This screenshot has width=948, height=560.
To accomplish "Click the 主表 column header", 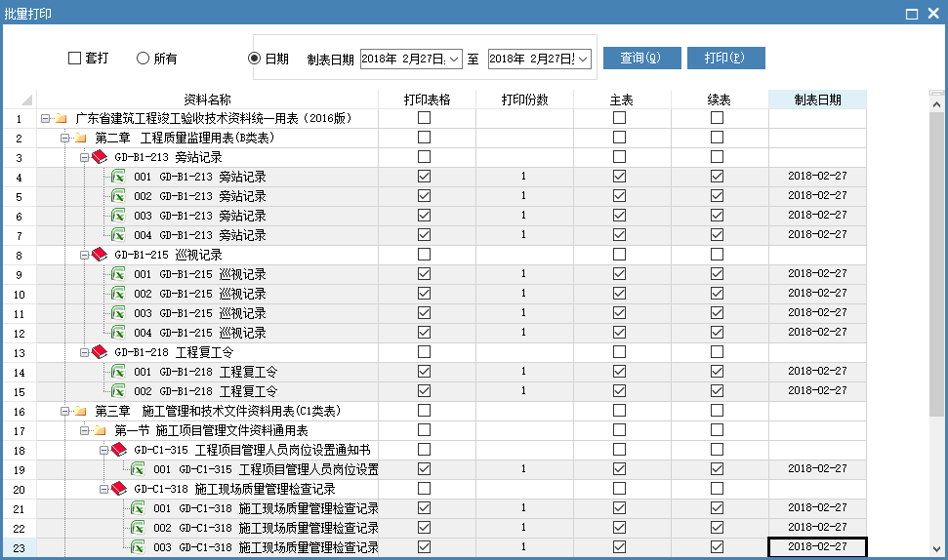I will (x=622, y=100).
